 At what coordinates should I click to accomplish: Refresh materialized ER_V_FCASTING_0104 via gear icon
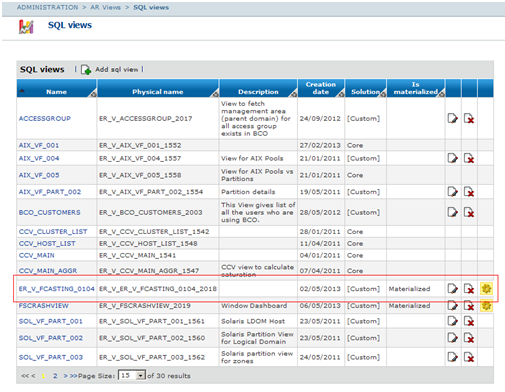(486, 289)
